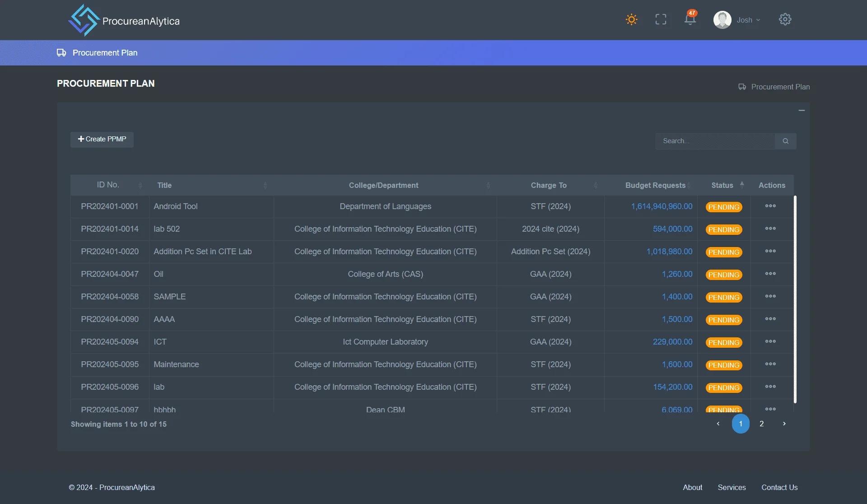Screen dimensions: 867x504
Task: Click budget amount 1,260.00
Action: [677, 274]
